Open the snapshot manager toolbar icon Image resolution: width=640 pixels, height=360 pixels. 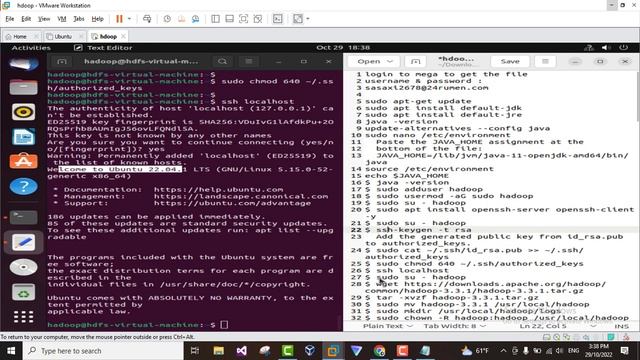(x=196, y=19)
